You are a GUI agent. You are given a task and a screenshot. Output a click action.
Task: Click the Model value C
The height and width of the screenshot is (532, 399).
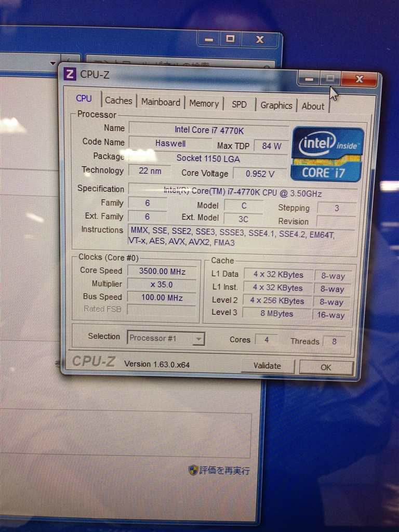(244, 206)
